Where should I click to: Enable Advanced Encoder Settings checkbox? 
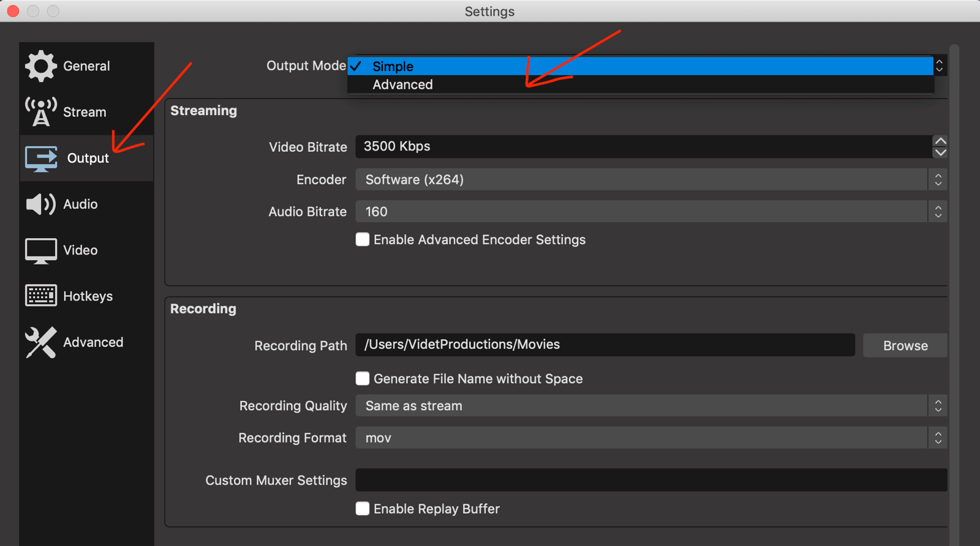click(363, 239)
